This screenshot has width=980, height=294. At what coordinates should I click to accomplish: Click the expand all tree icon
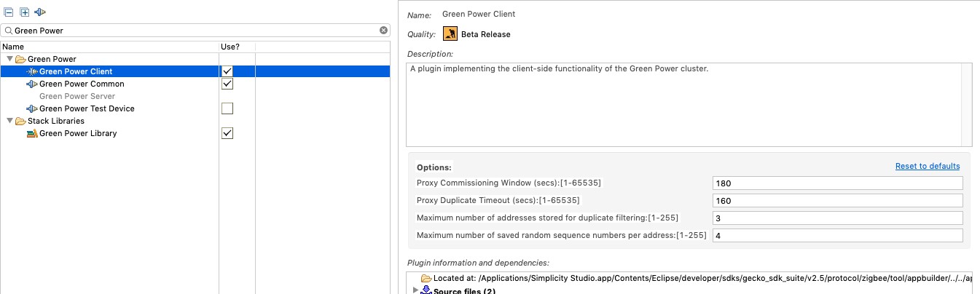click(x=24, y=12)
